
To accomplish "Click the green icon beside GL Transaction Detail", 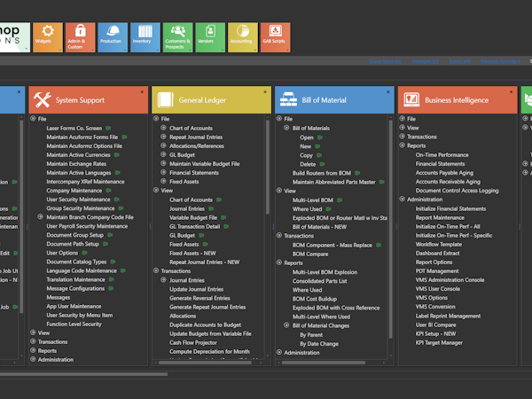I will click(x=226, y=227).
